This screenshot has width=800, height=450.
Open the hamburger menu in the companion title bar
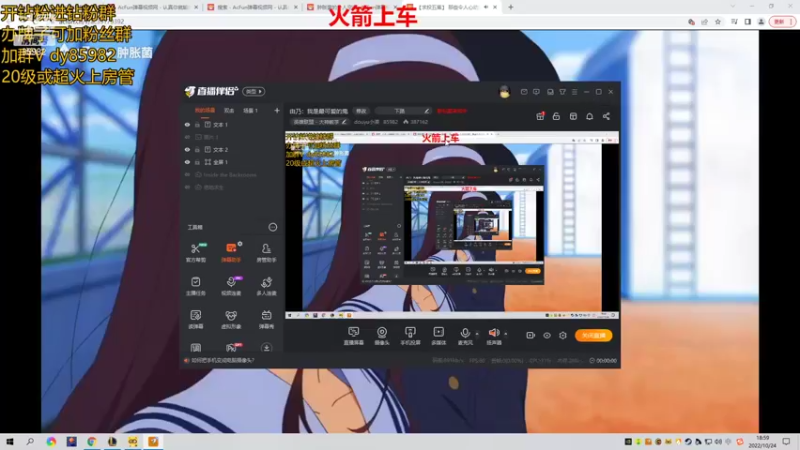click(x=574, y=92)
